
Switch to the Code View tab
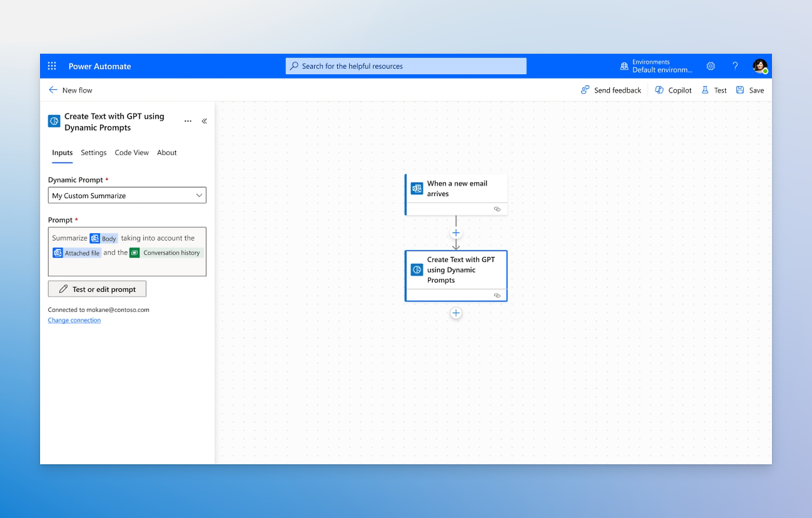coord(132,153)
